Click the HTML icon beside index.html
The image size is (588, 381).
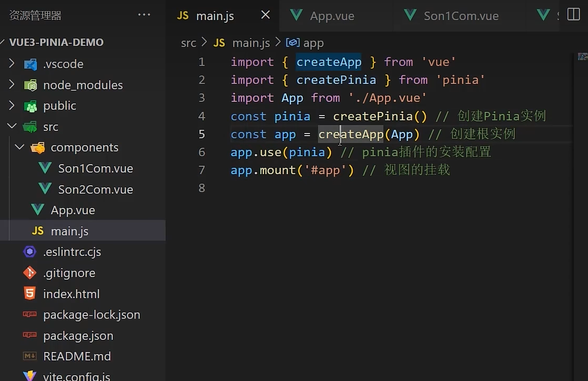30,294
